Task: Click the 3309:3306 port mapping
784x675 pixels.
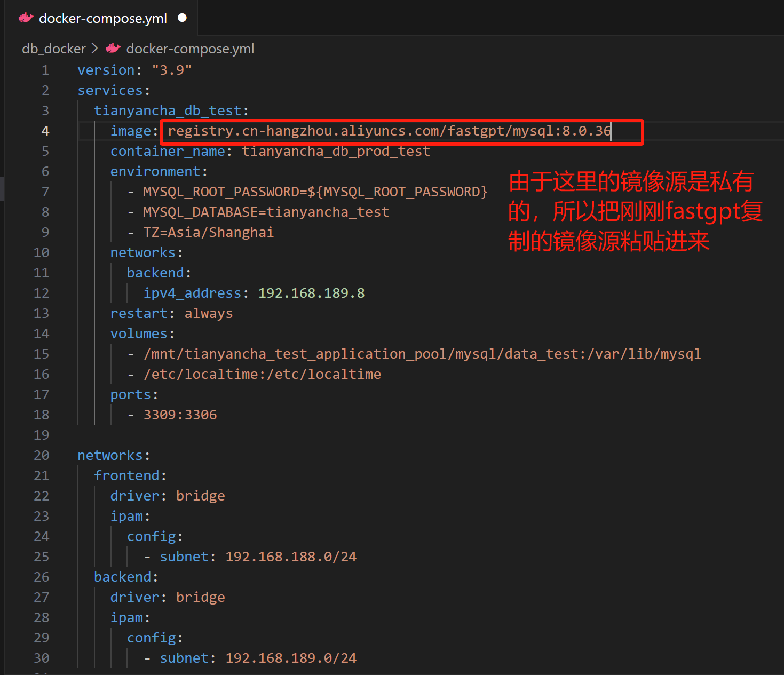Action: [180, 415]
